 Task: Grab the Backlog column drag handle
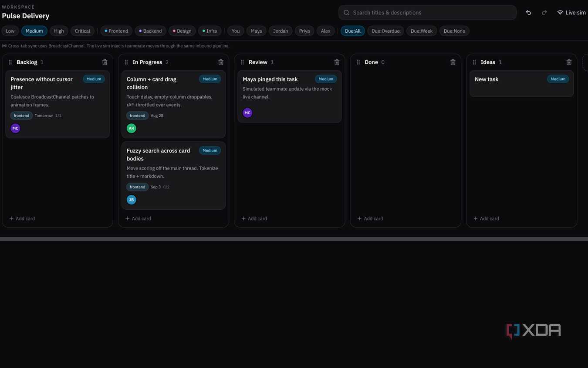click(x=10, y=62)
